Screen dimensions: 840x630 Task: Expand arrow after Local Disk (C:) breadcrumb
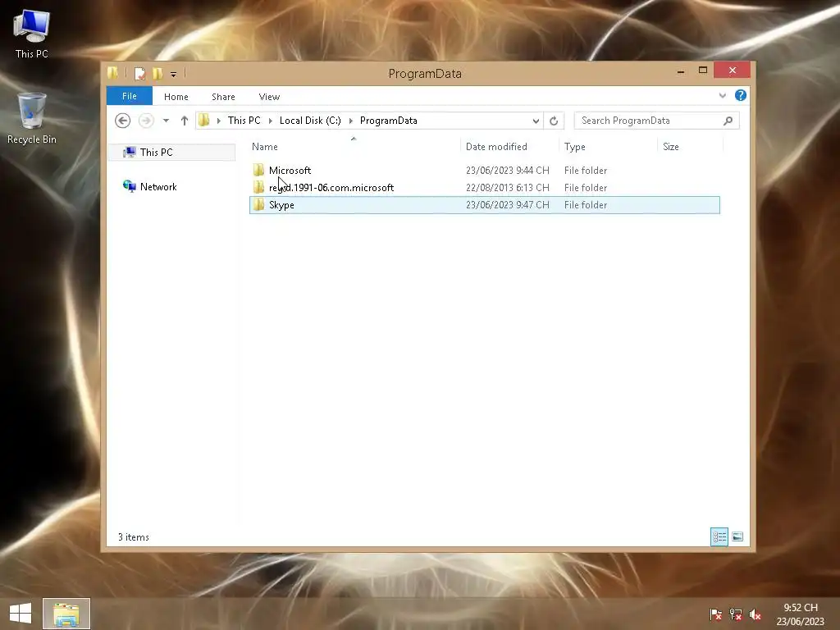click(351, 121)
